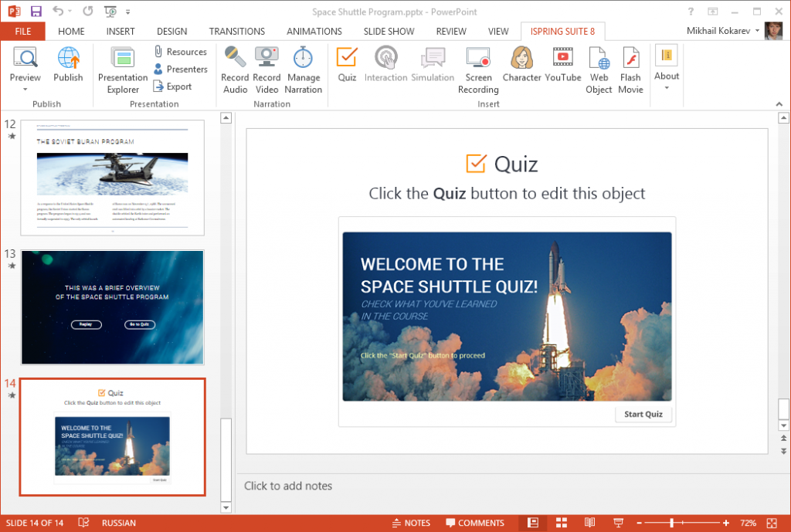Open Manage Narration stopwatch tool
This screenshot has height=532, width=791.
point(303,70)
